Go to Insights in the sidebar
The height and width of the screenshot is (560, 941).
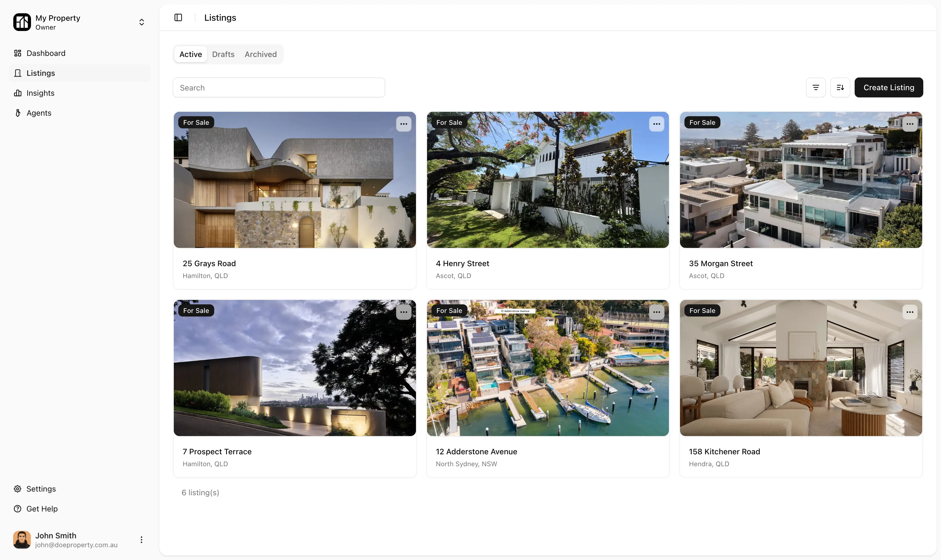(x=40, y=93)
